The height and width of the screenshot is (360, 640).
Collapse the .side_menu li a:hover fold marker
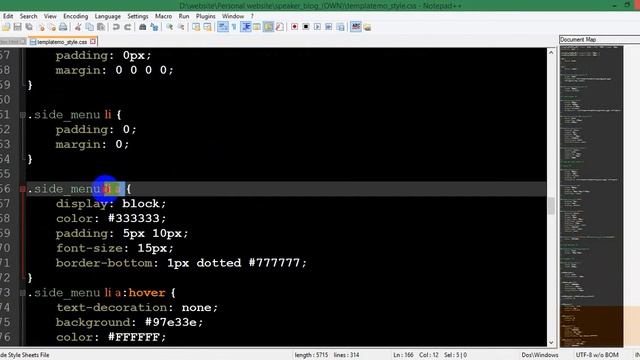[x=23, y=293]
